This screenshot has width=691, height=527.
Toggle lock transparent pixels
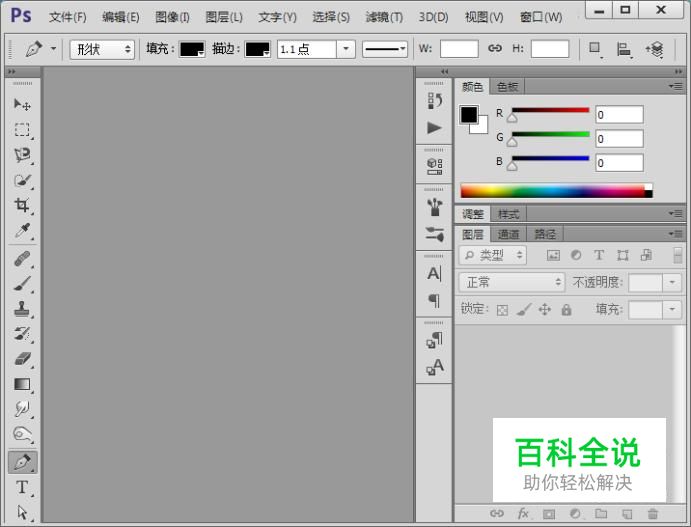click(502, 310)
